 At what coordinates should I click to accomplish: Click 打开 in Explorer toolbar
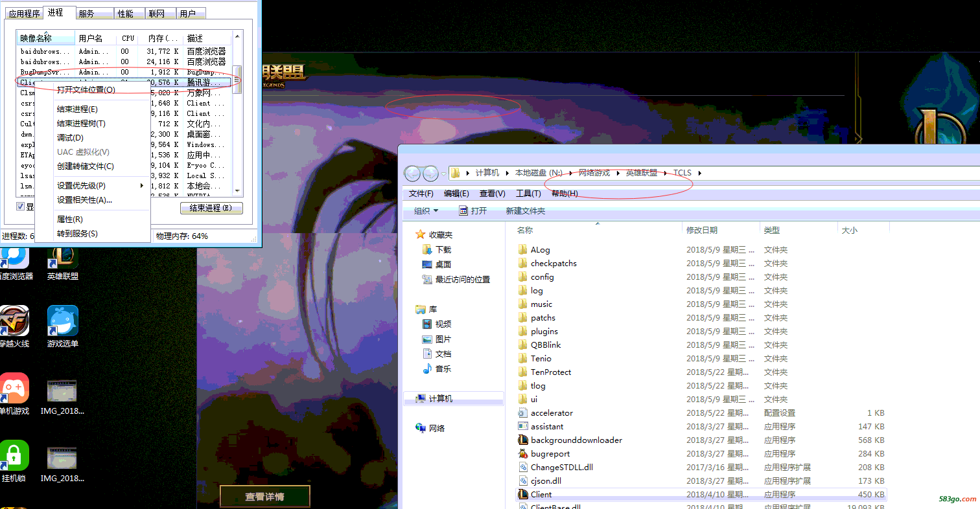click(x=472, y=210)
